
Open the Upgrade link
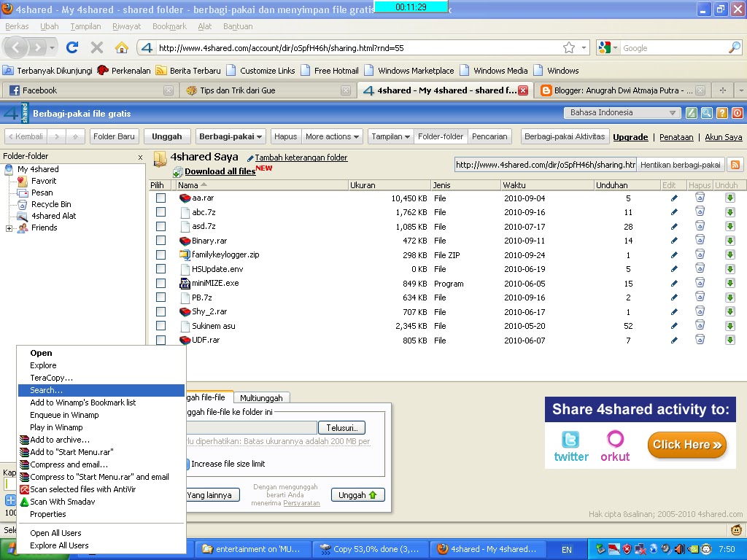coord(630,137)
